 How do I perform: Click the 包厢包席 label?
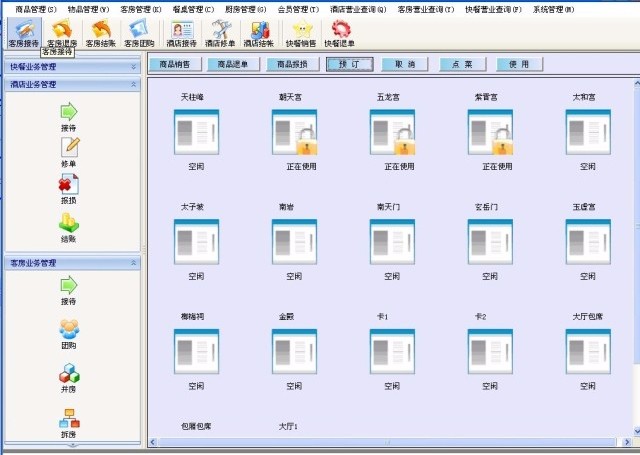(196, 426)
